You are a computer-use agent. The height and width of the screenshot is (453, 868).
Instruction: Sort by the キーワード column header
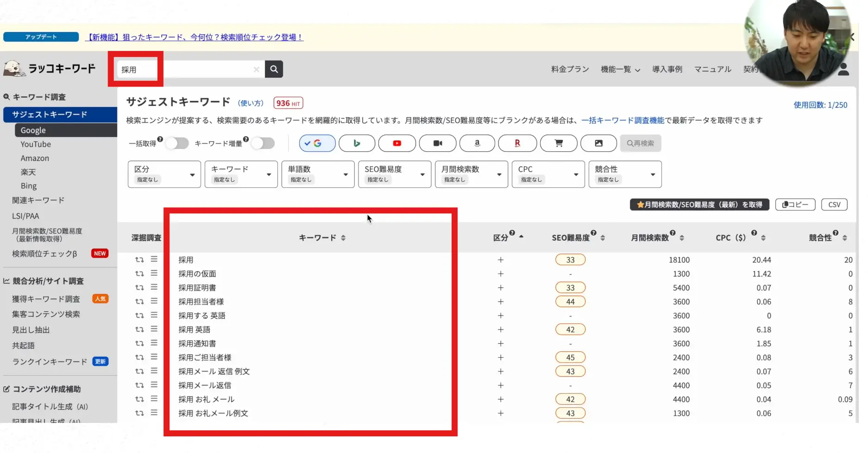pyautogui.click(x=322, y=238)
